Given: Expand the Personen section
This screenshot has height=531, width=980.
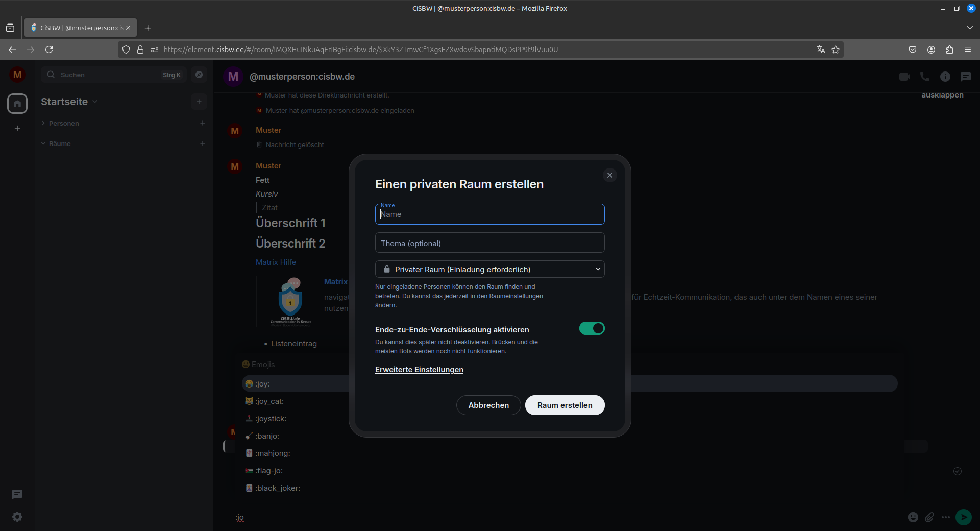Looking at the screenshot, I should (x=63, y=124).
